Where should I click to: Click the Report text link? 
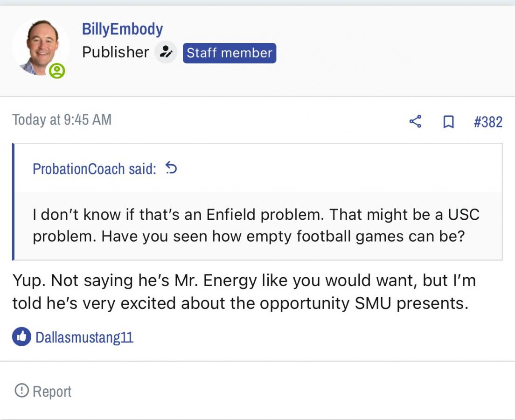click(x=52, y=391)
